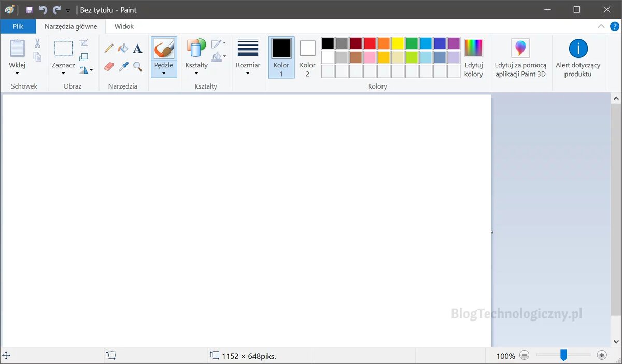Open the Rotate or flip dropdown

click(86, 69)
